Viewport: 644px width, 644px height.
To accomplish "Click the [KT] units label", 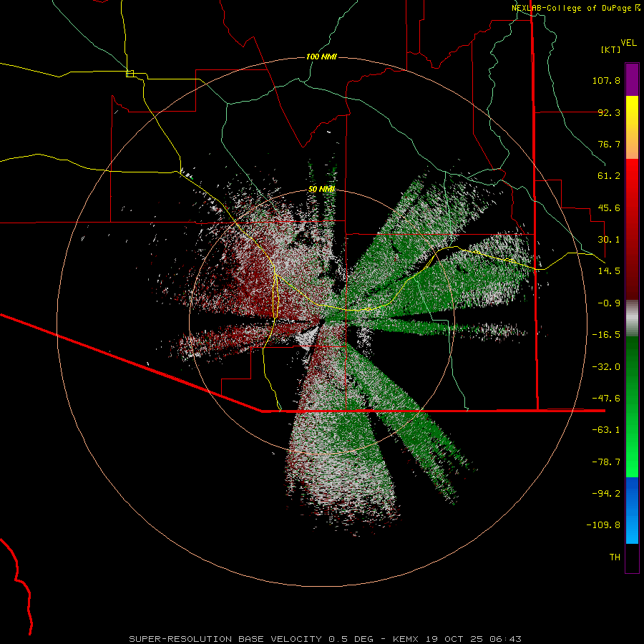I will (x=611, y=49).
